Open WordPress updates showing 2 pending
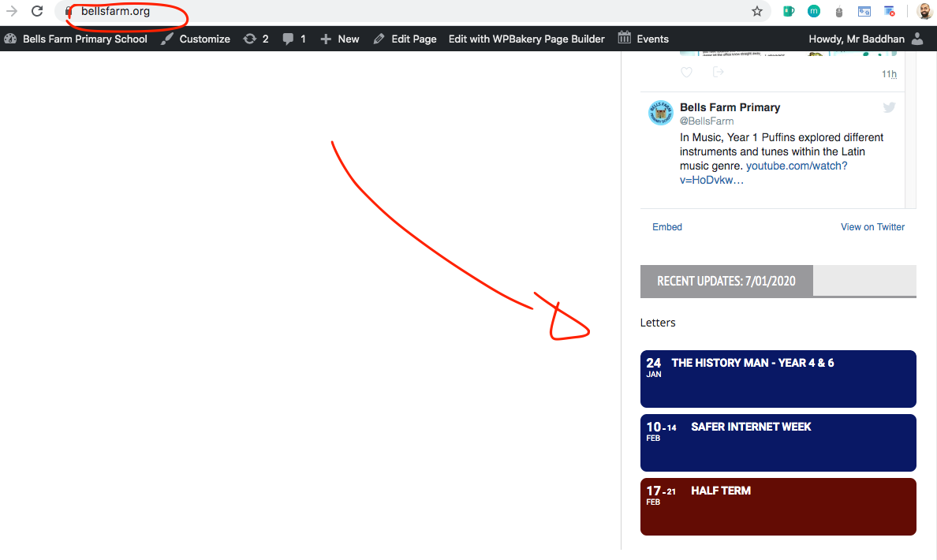The image size is (937, 560). 256,39
